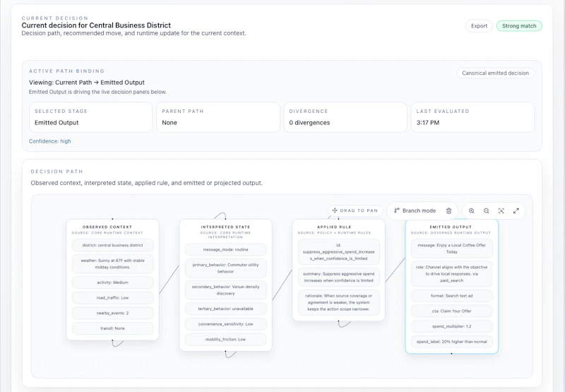The height and width of the screenshot is (392, 565).
Task: Click the role: Channel aligns field
Action: [451, 274]
